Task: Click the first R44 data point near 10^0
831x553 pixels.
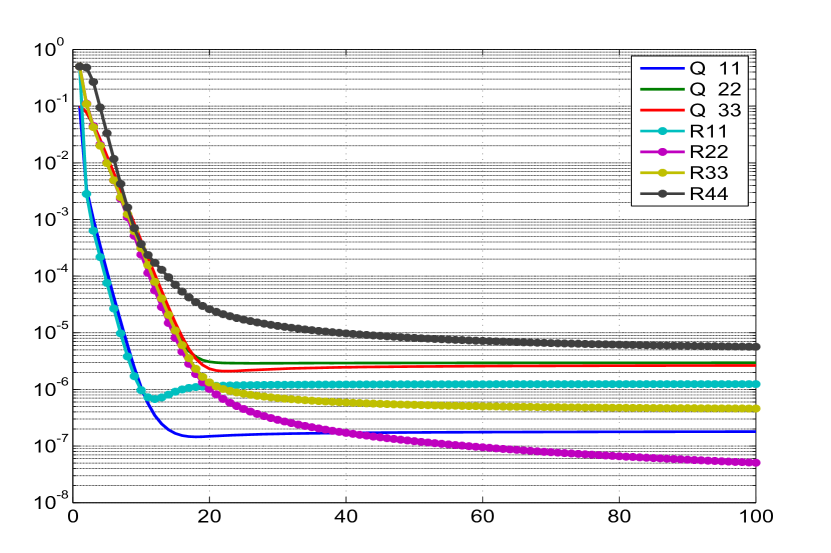Action: click(79, 66)
